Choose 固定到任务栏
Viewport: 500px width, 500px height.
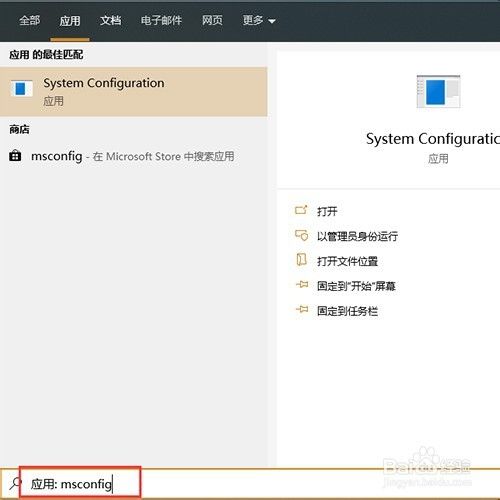click(347, 311)
